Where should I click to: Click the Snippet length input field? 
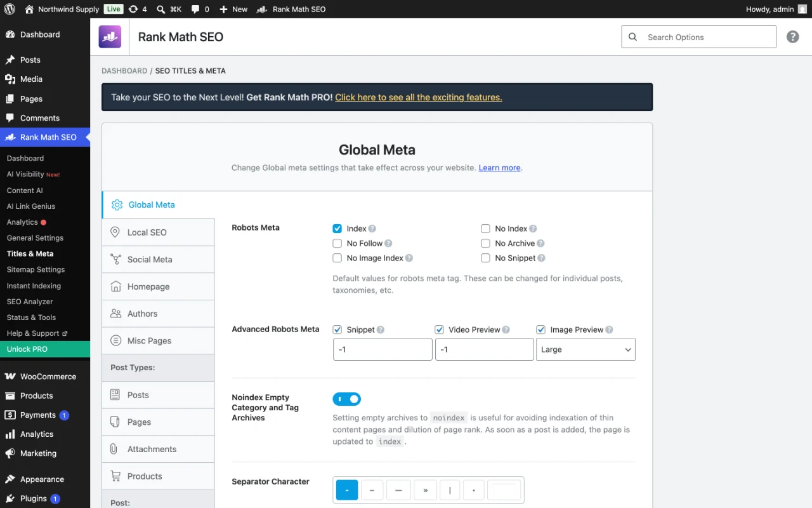coord(383,349)
